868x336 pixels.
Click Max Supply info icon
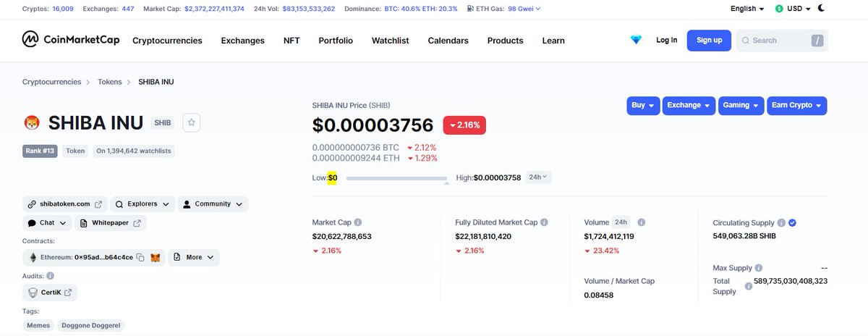tap(758, 268)
